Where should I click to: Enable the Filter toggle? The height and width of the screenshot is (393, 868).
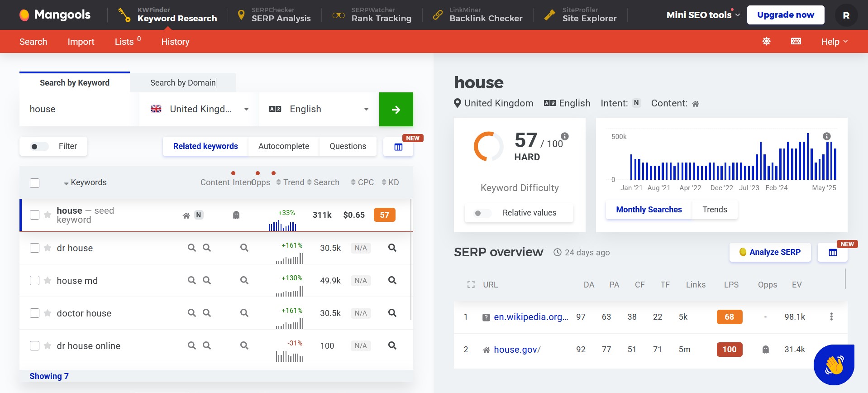[39, 146]
